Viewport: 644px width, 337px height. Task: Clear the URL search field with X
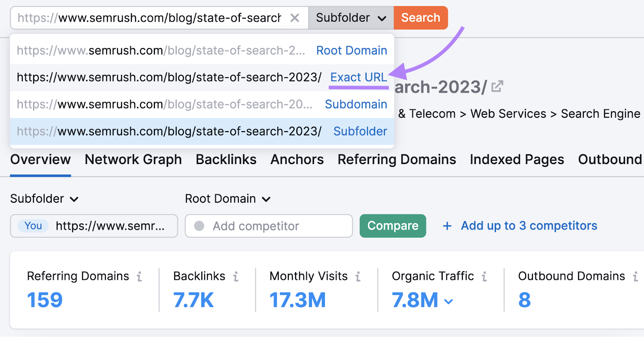[x=295, y=18]
